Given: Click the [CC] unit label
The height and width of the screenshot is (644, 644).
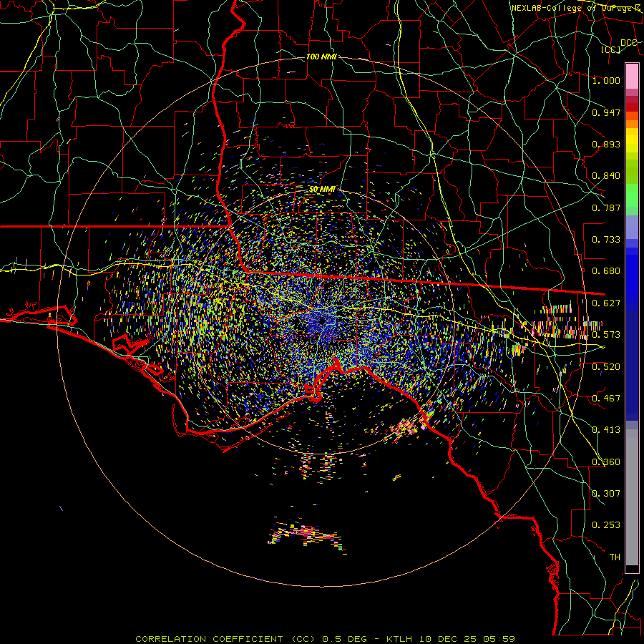Looking at the screenshot, I should point(611,49).
